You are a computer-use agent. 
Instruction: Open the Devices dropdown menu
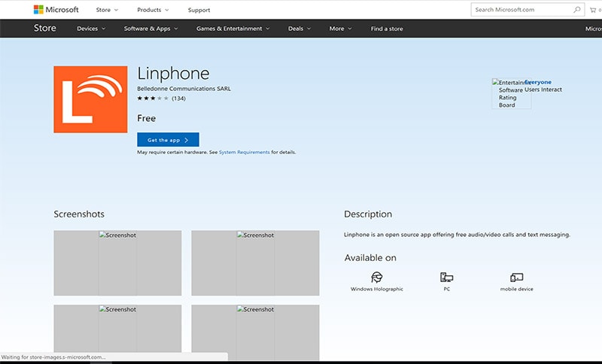click(91, 29)
